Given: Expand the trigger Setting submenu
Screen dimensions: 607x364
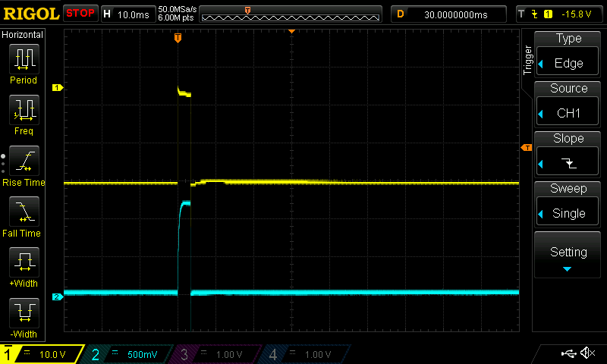Looking at the screenshot, I should click(569, 256).
